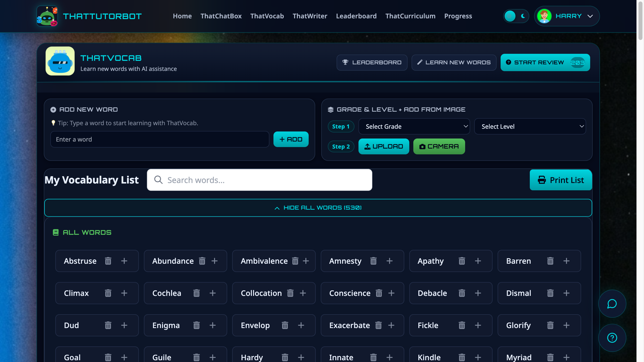Go to the Home nav item
The image size is (644, 362).
pyautogui.click(x=182, y=16)
